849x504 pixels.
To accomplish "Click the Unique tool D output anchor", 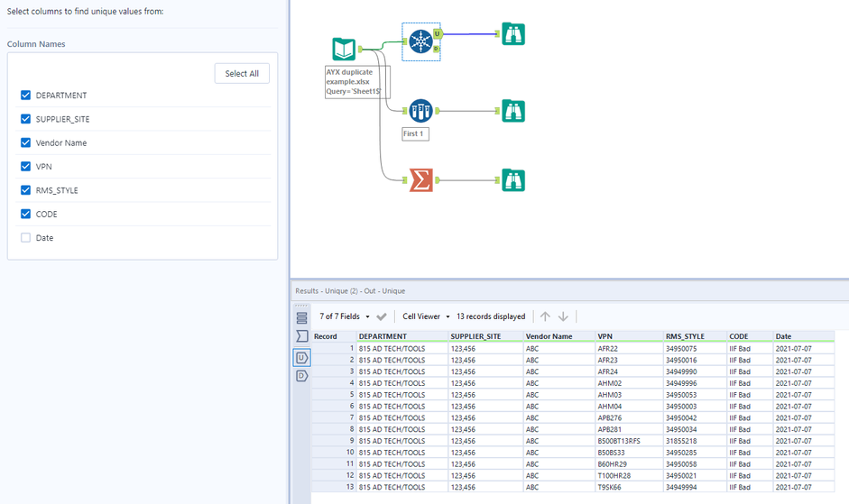I will click(437, 49).
